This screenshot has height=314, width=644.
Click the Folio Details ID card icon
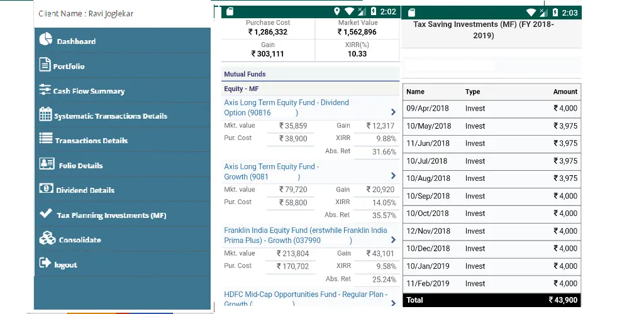(47, 163)
